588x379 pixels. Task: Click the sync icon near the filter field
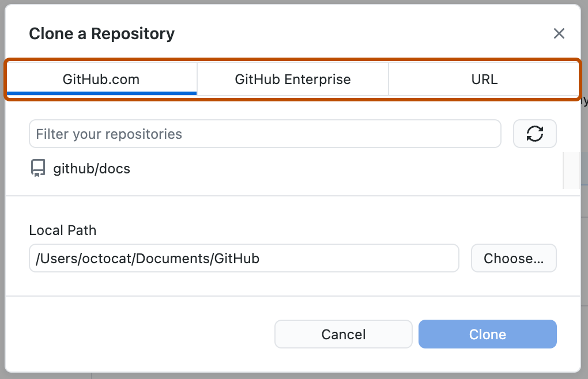[x=534, y=133]
